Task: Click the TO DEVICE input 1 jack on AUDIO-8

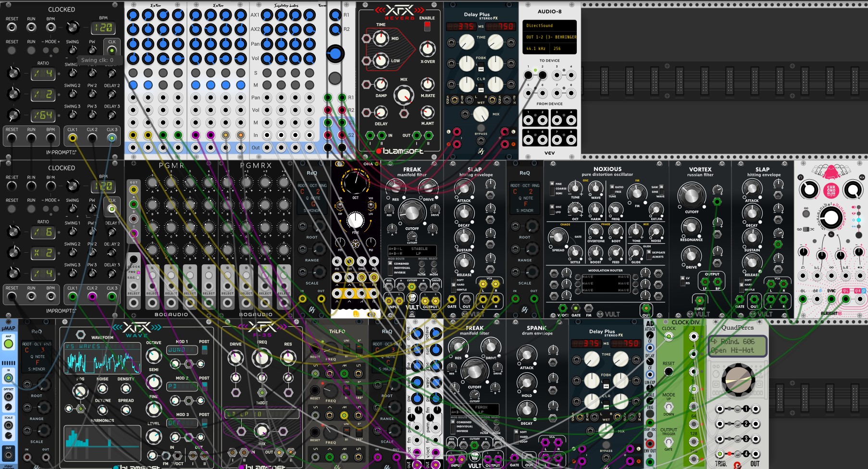Action: [x=528, y=75]
